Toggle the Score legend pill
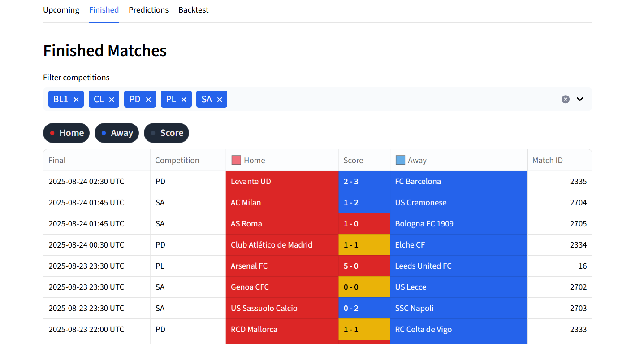This screenshot has width=644, height=344. point(166,133)
